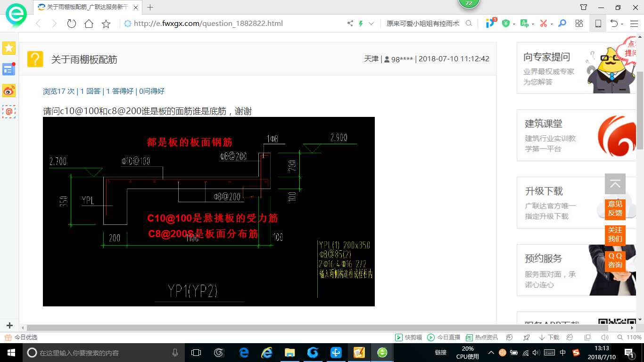Viewport: 644px width, 362px height.
Task: Click the 360 browser logo
Action: point(16,15)
